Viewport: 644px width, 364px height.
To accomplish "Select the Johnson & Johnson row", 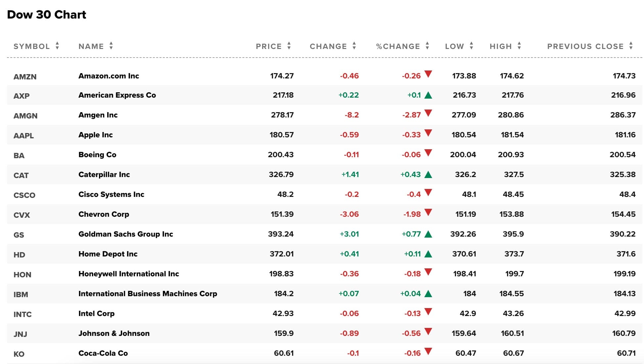I will click(x=114, y=333).
